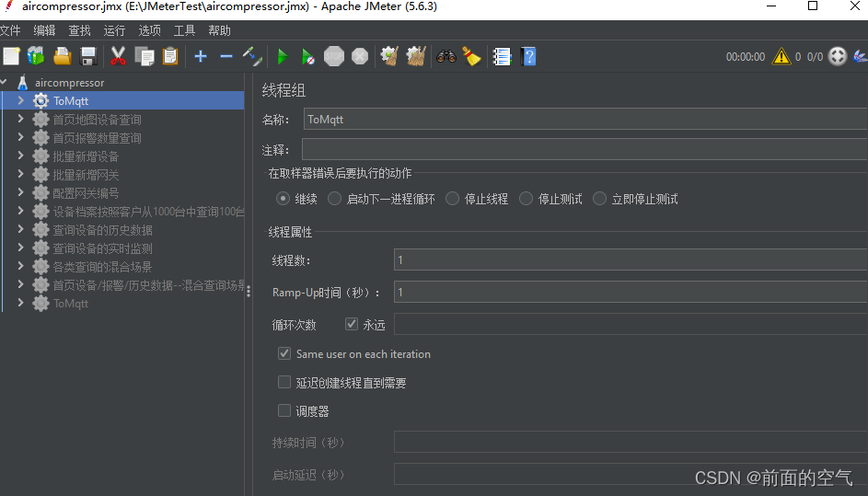The height and width of the screenshot is (496, 868).
Task: Enable the 调度器 checkbox
Action: [284, 410]
